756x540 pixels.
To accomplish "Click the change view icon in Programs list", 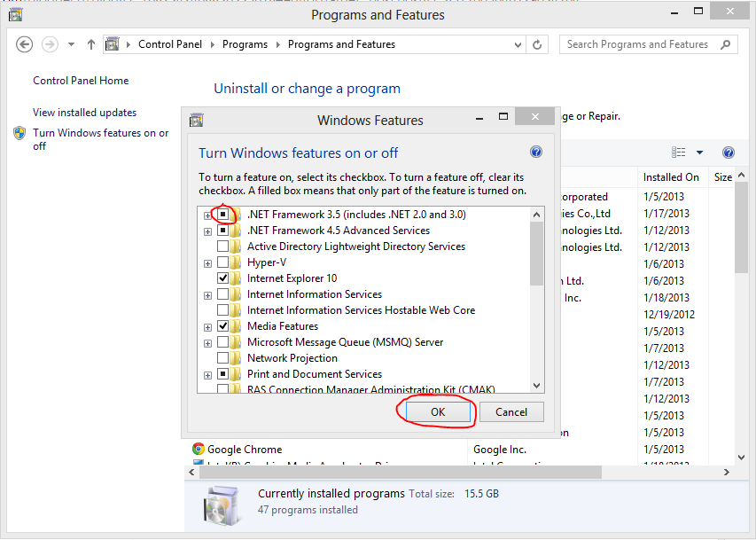I will pos(679,153).
